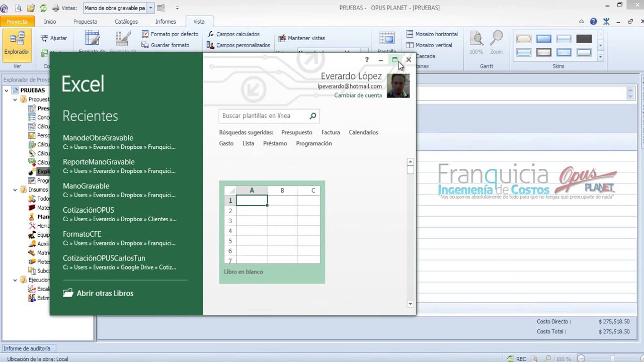Select the dark black skin swatch
The height and width of the screenshot is (362, 644).
[584, 39]
